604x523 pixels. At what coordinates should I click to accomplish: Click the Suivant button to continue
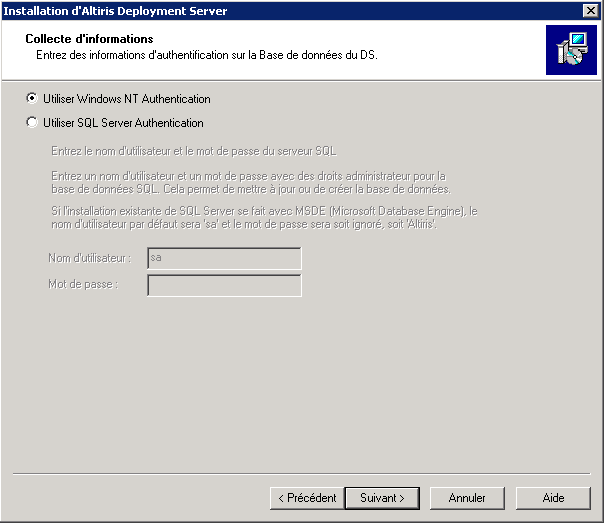381,497
